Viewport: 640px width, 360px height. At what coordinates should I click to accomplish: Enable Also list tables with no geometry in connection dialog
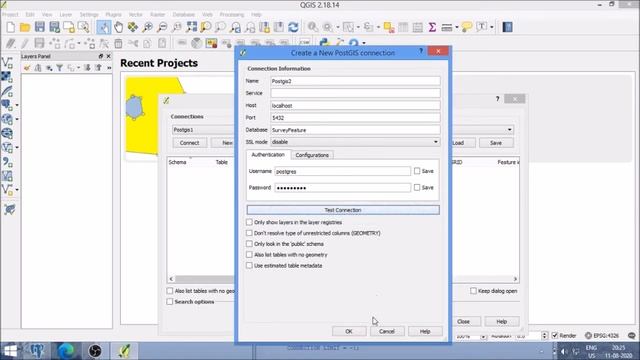point(249,254)
